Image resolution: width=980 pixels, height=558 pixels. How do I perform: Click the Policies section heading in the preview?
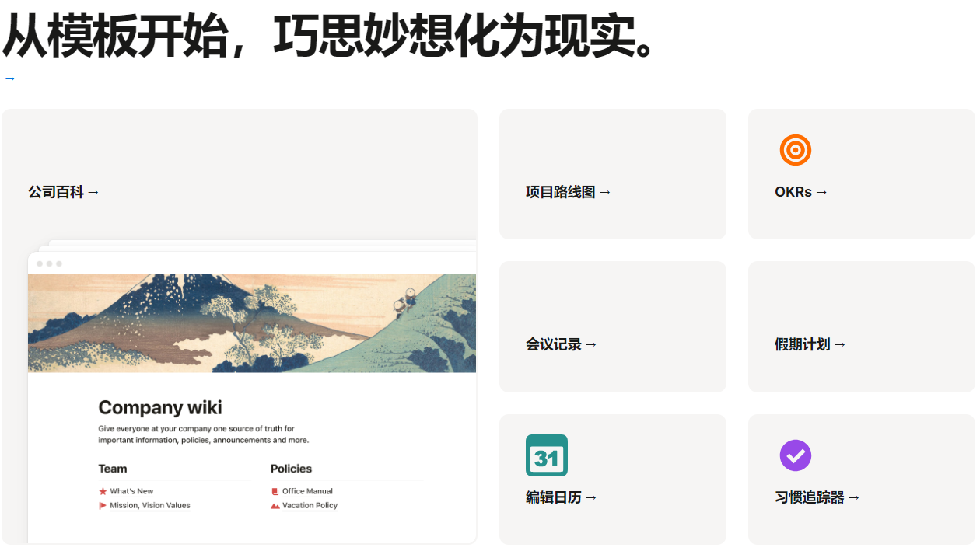click(x=291, y=469)
